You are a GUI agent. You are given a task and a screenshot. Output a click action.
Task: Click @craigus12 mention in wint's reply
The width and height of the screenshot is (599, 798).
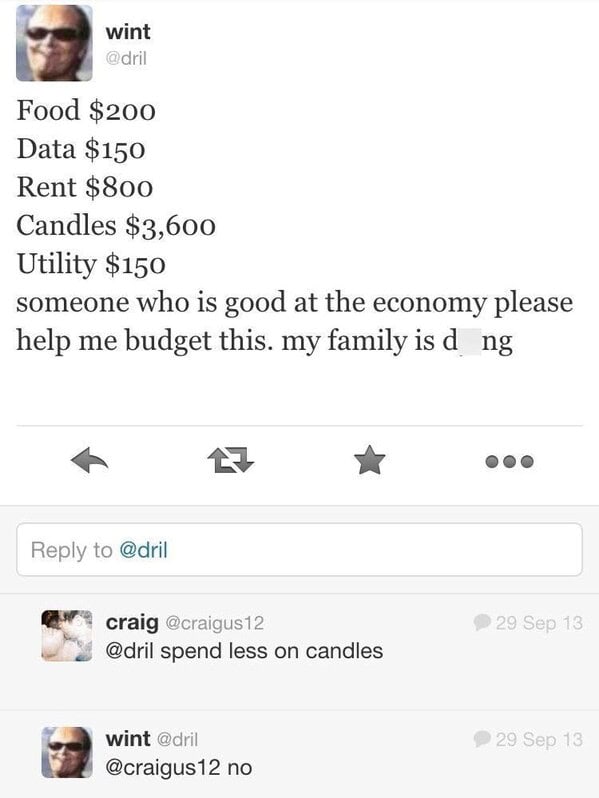click(x=163, y=767)
